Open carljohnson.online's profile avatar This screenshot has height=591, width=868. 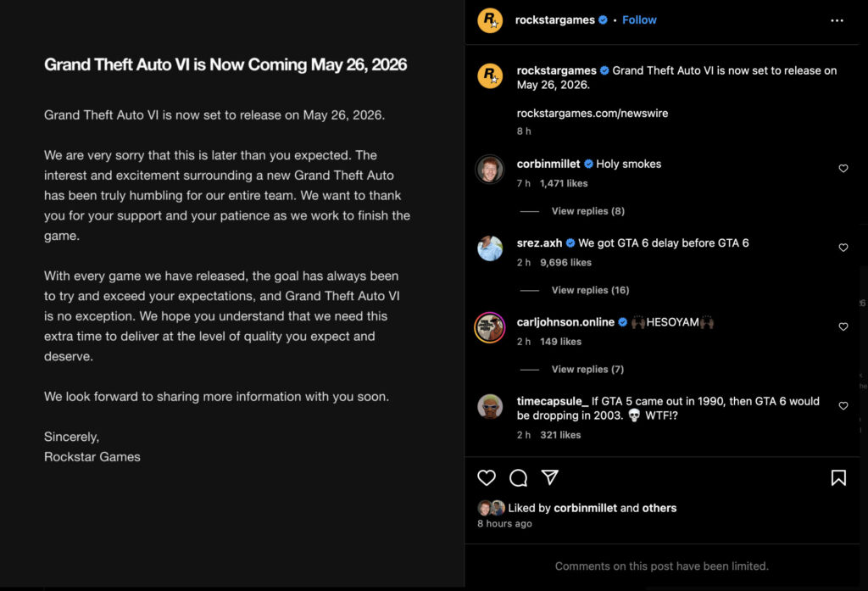click(x=490, y=326)
